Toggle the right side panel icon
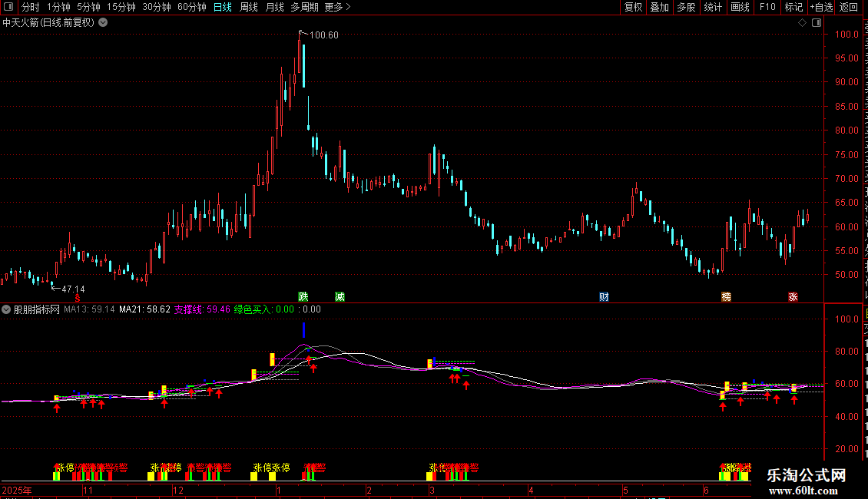 point(817,23)
